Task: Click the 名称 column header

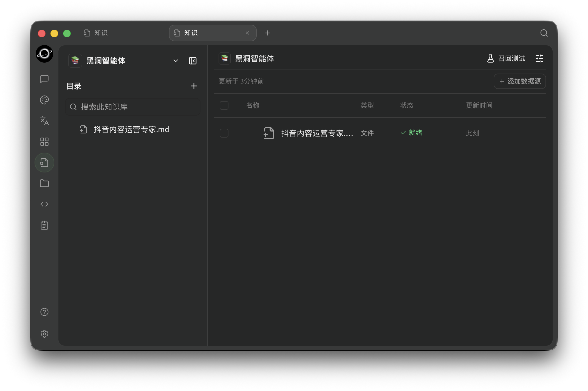Action: pos(253,105)
